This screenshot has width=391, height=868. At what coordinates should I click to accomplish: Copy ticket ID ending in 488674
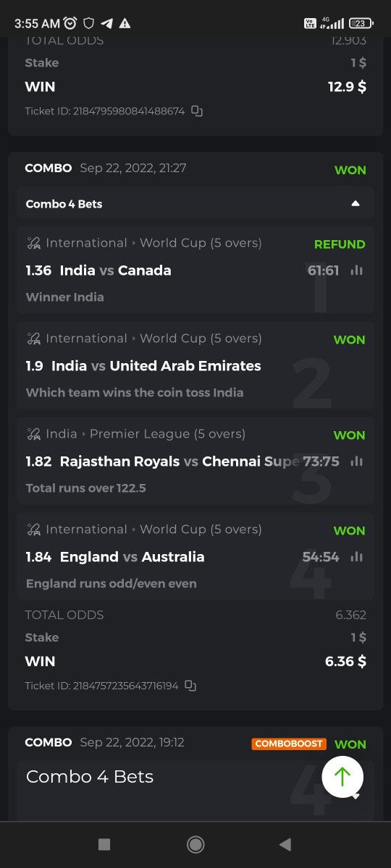(197, 111)
